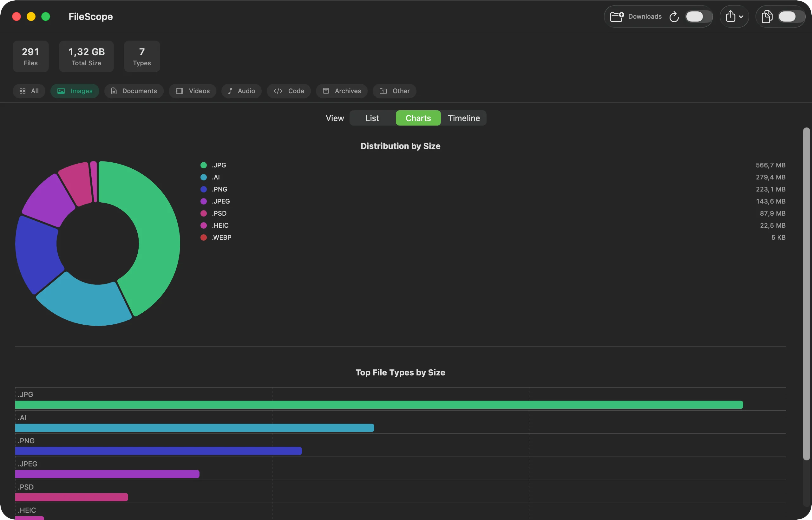Click the 143,6 MB size value
The image size is (812, 520).
[x=770, y=202]
